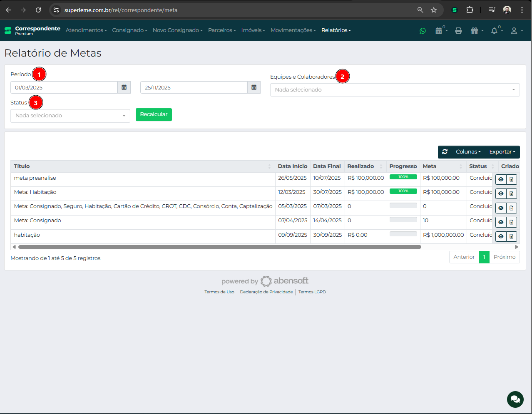Open the Relatórios menu
This screenshot has height=414, width=532.
(336, 30)
